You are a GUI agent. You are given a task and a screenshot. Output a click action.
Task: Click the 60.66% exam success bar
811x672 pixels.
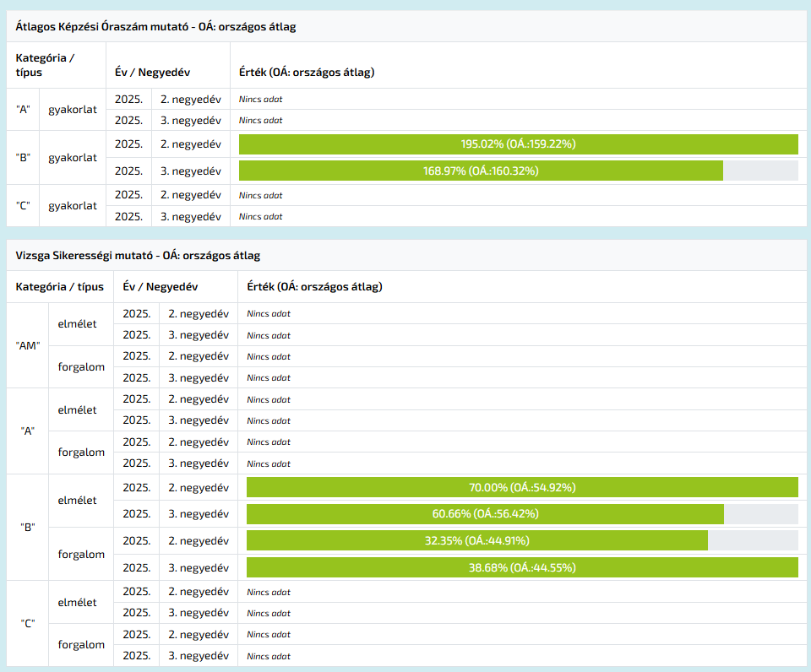click(485, 513)
